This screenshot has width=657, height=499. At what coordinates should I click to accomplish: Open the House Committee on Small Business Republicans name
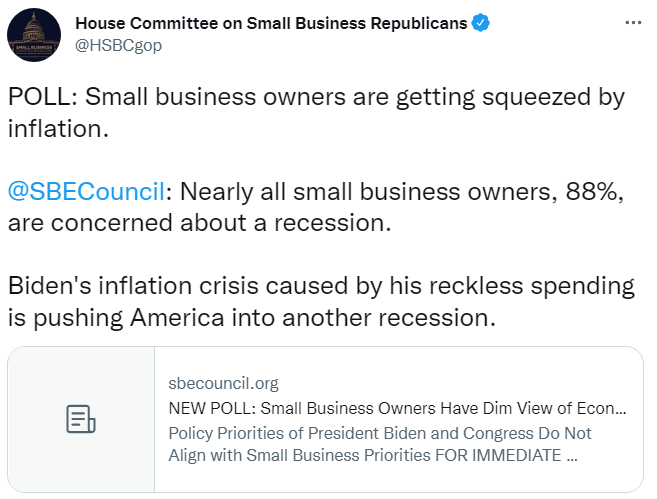(270, 24)
